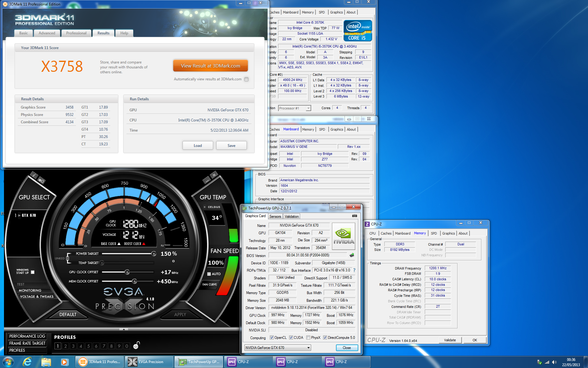Screen dimensions: 588x368
Task: Click the CELSIUS unit arrow toggle
Action: coord(205,207)
